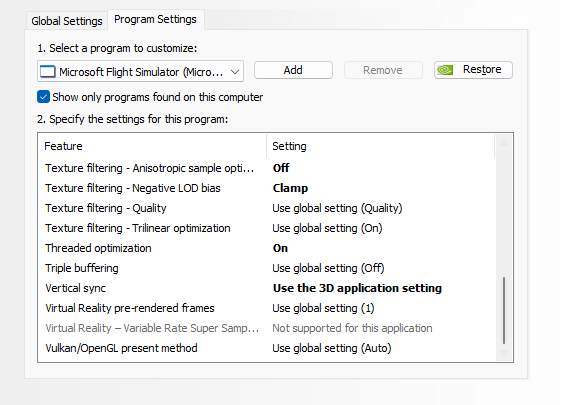The height and width of the screenshot is (405, 562).
Task: Open the Triple buffering setting value
Action: point(328,268)
